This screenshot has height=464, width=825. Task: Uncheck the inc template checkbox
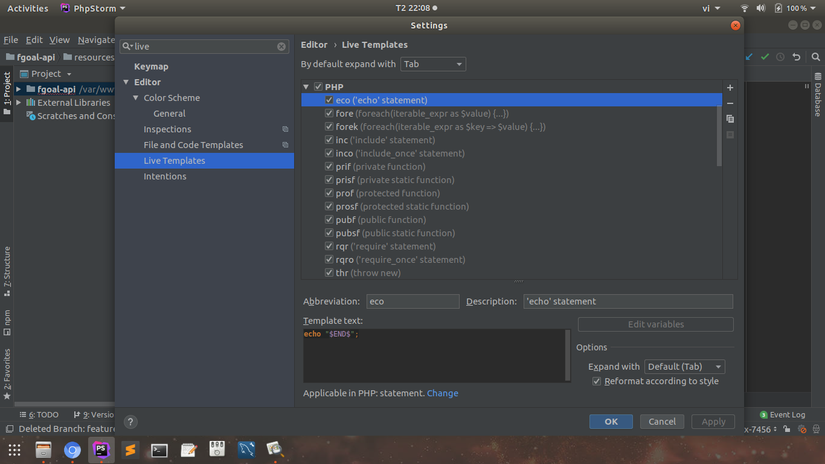[329, 140]
